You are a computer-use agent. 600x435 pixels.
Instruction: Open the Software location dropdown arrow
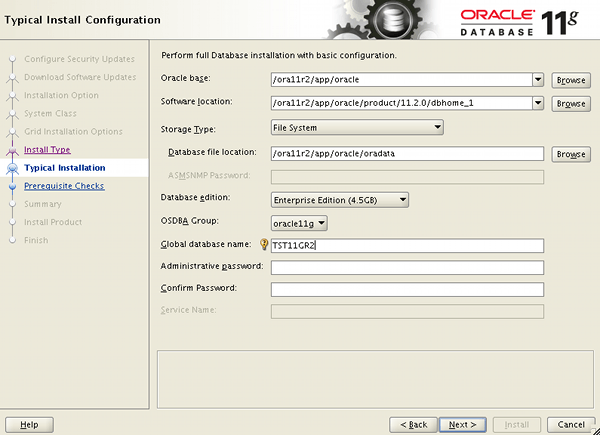(538, 103)
